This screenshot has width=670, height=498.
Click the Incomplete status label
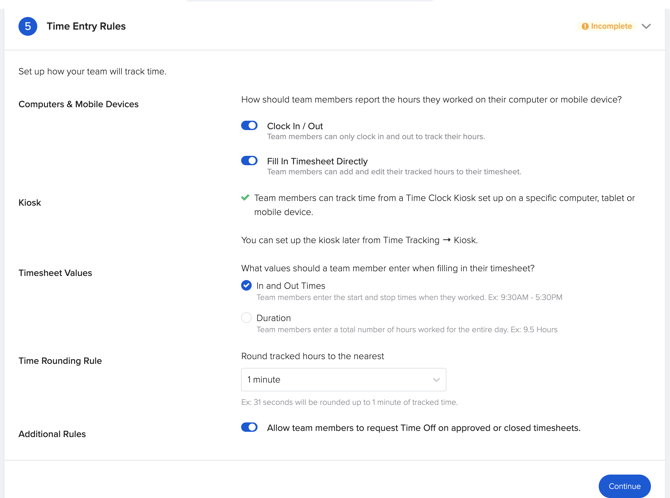click(611, 27)
